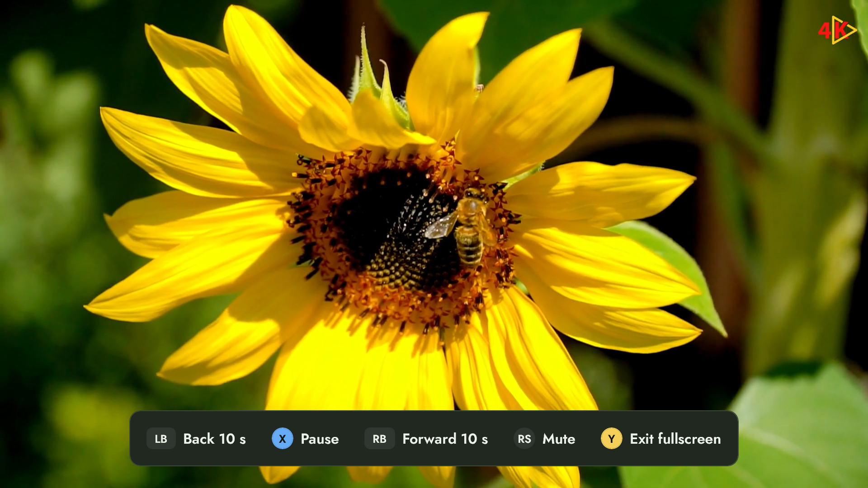Click the yellow Y button icon
This screenshot has height=488, width=868.
612,439
